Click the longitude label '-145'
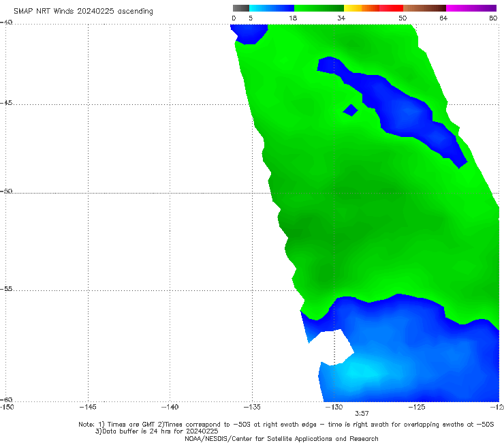504x443 pixels. pyautogui.click(x=88, y=407)
